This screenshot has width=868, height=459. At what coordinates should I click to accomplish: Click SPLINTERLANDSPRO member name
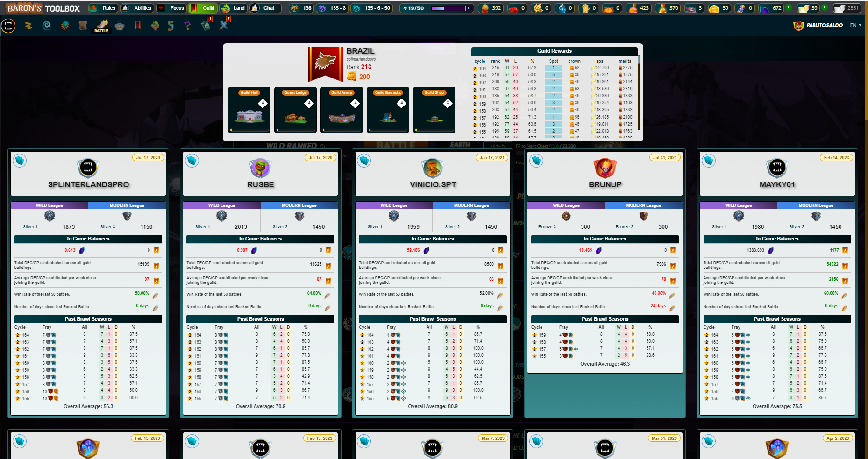click(x=89, y=184)
